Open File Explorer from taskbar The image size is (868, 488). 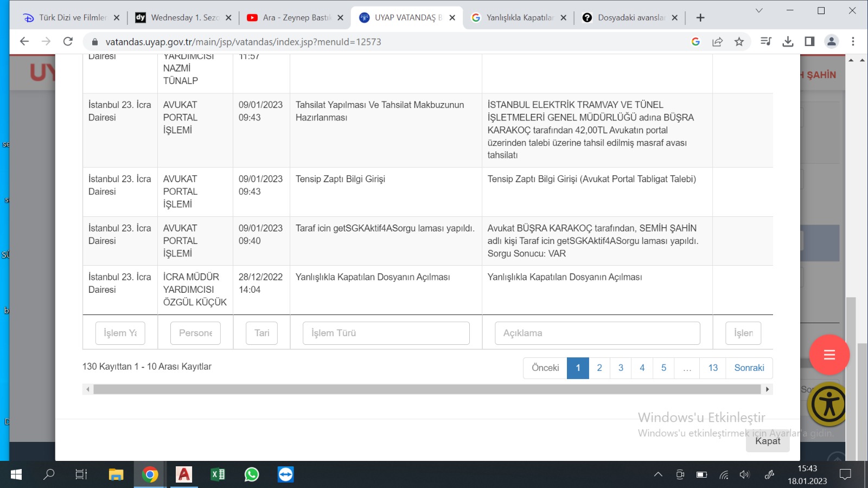[x=116, y=475]
